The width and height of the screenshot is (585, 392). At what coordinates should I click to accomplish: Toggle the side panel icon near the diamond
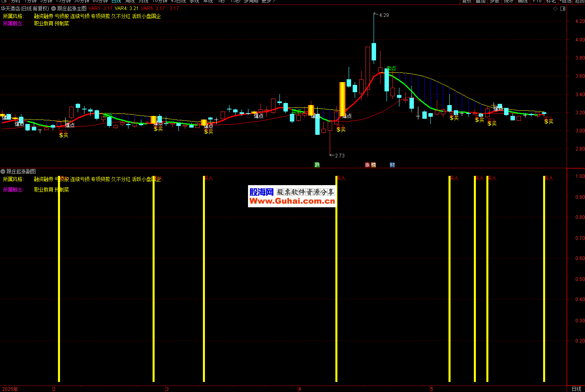click(x=563, y=8)
